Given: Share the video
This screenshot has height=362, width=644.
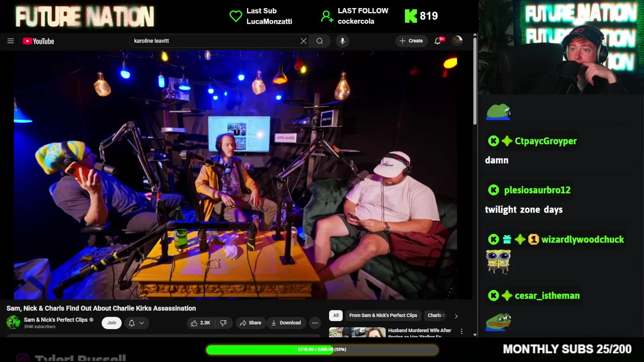Looking at the screenshot, I should tap(250, 323).
